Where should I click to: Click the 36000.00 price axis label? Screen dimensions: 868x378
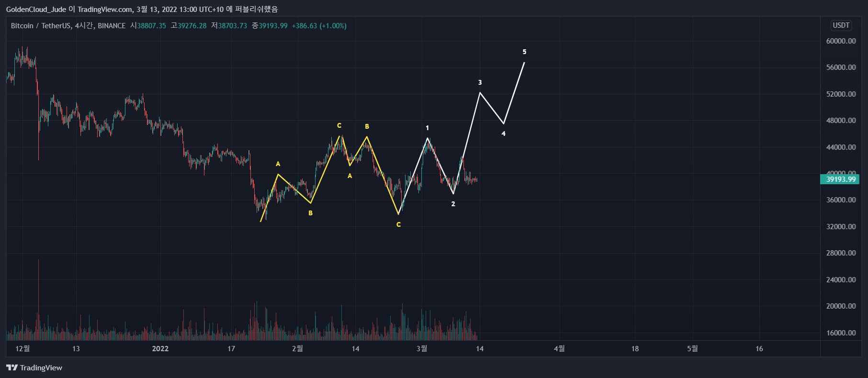point(841,200)
